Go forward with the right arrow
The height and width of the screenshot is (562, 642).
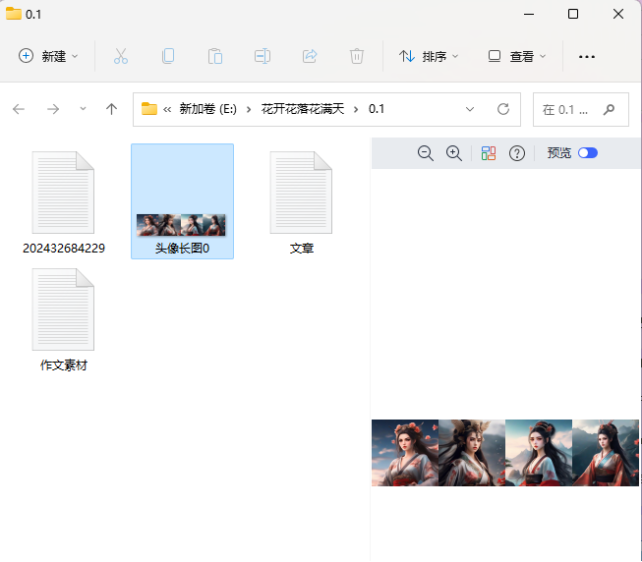point(53,109)
